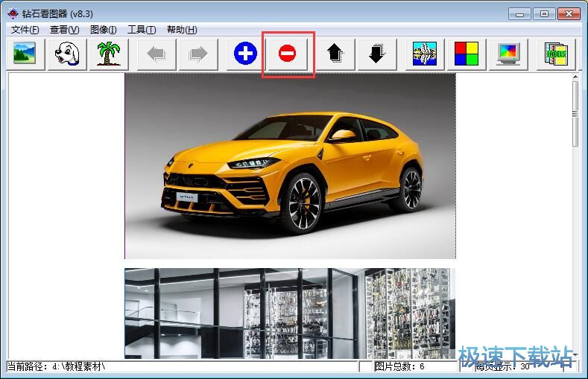Click the four-color squares toolbar icon

coord(466,54)
